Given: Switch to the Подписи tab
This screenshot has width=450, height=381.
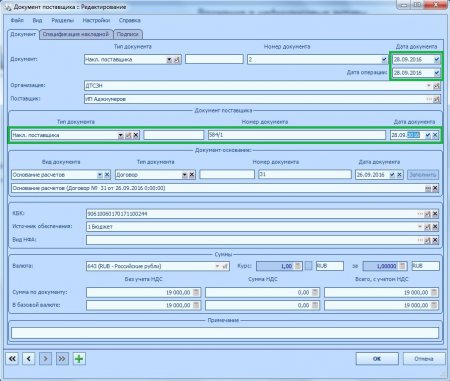Looking at the screenshot, I should pos(128,34).
